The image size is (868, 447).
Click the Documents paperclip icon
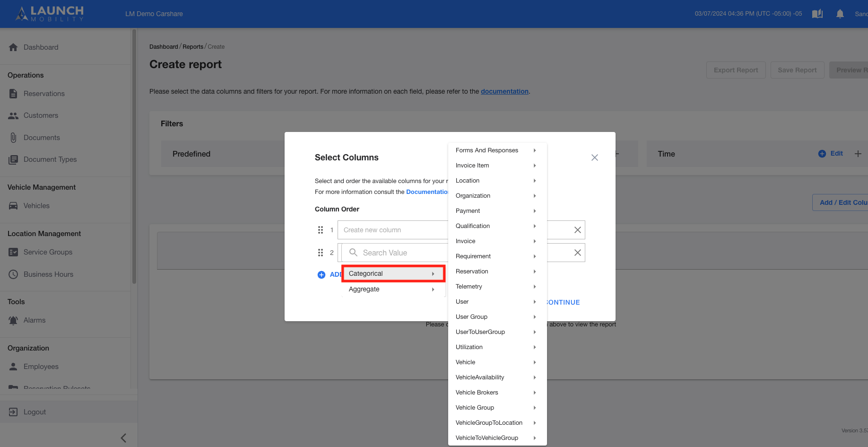13,138
